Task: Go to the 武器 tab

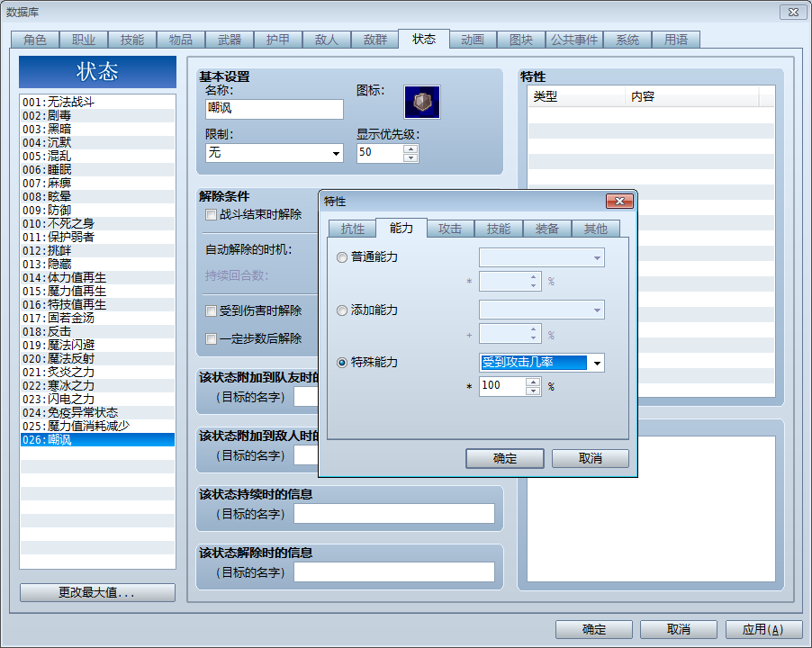Action: (x=230, y=40)
